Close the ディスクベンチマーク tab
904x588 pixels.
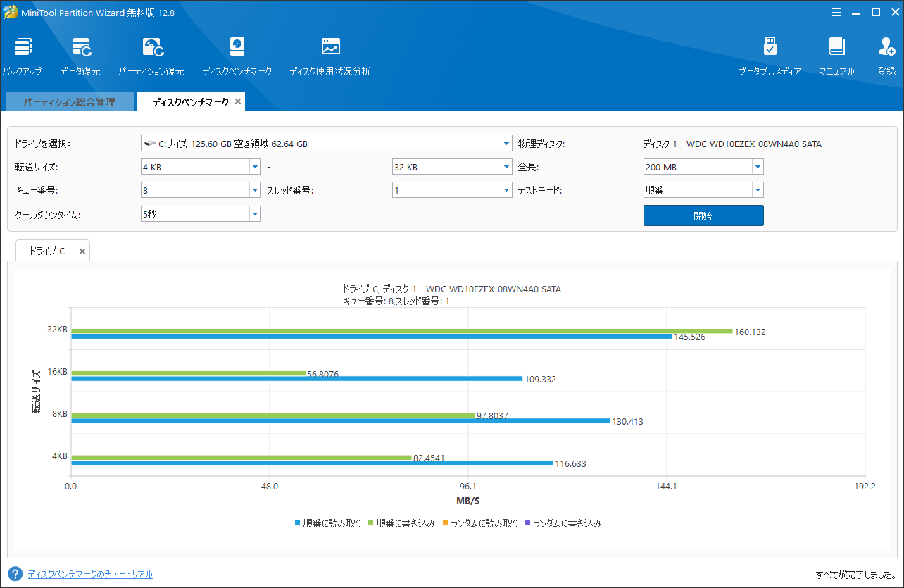[238, 101]
